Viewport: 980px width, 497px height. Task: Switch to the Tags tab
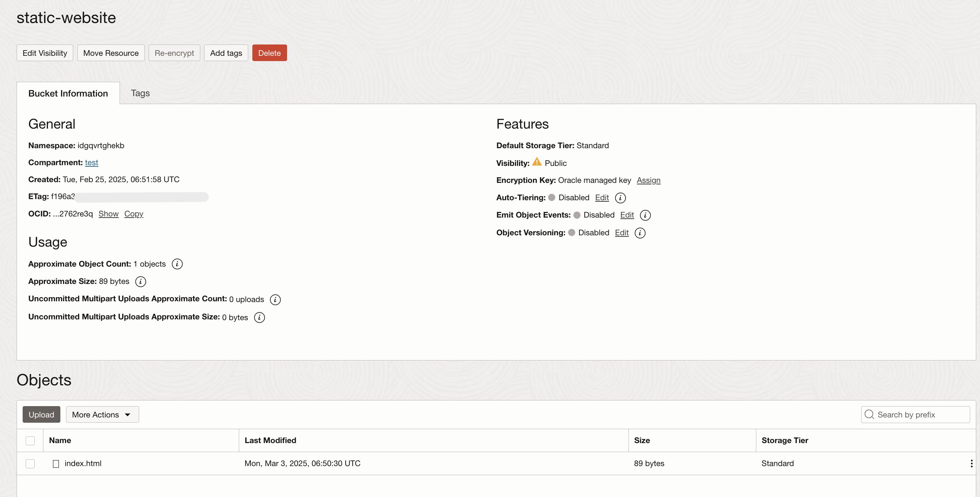140,93
